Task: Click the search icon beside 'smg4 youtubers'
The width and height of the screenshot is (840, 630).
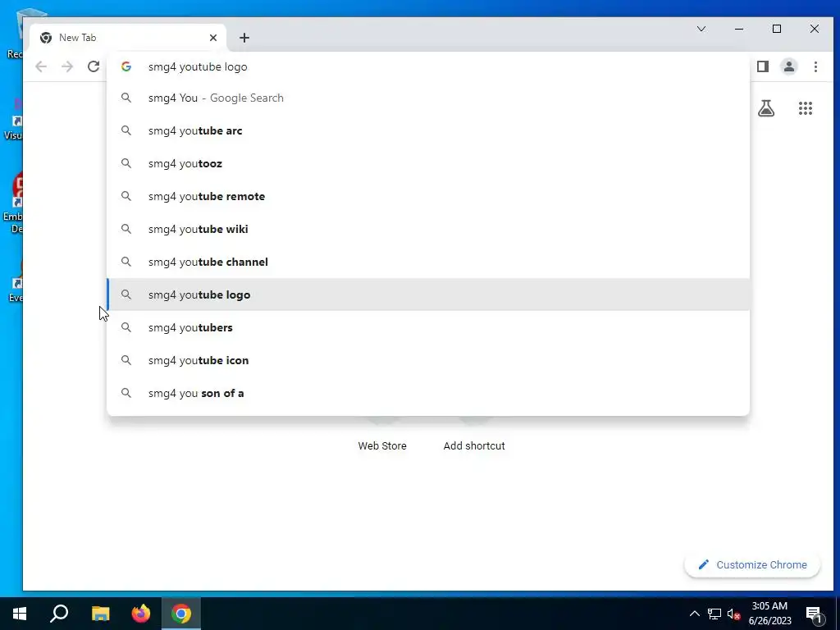Action: [126, 327]
